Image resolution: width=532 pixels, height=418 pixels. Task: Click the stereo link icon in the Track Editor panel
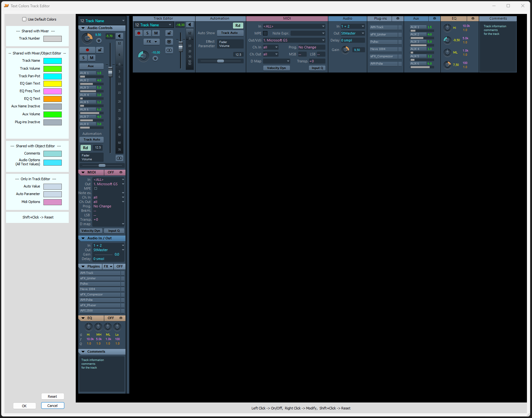pyautogui.click(x=169, y=50)
